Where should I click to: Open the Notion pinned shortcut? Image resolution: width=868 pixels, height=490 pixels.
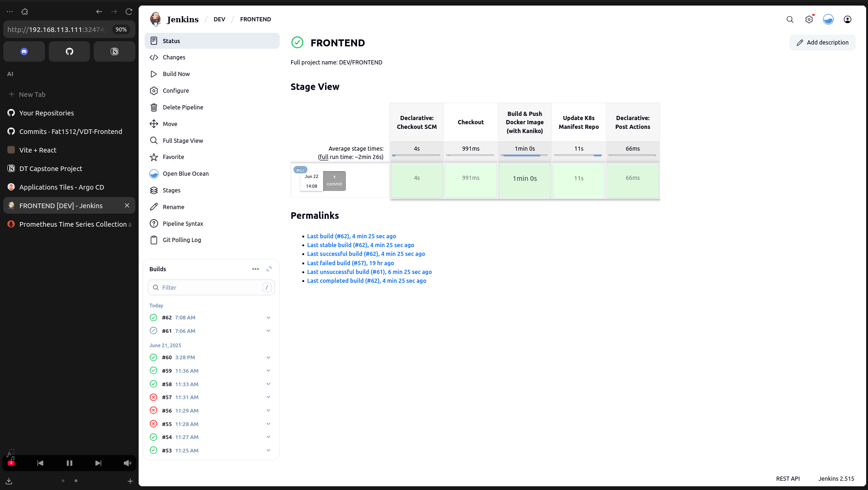(115, 51)
